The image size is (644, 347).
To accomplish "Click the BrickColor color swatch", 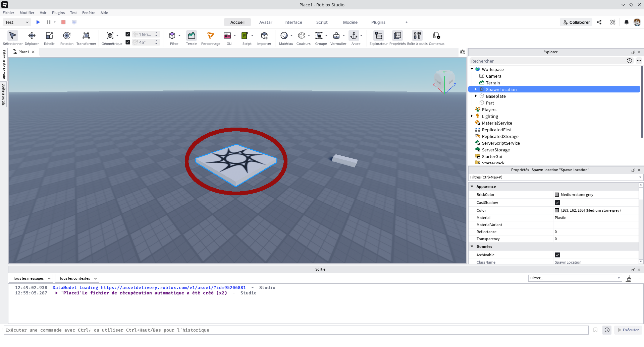I will pyautogui.click(x=557, y=195).
